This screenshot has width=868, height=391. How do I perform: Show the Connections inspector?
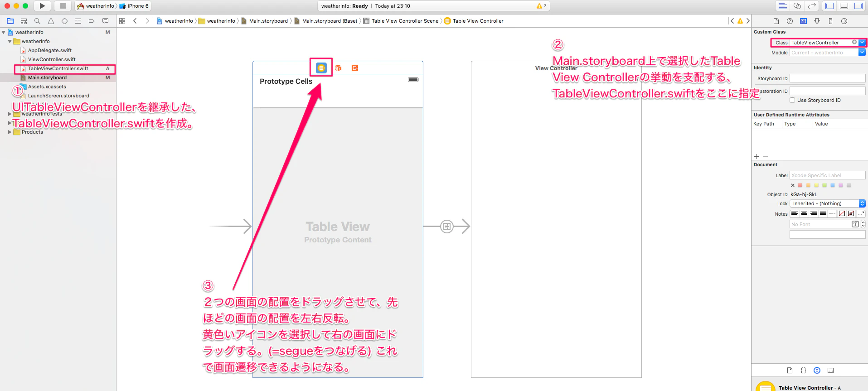844,21
